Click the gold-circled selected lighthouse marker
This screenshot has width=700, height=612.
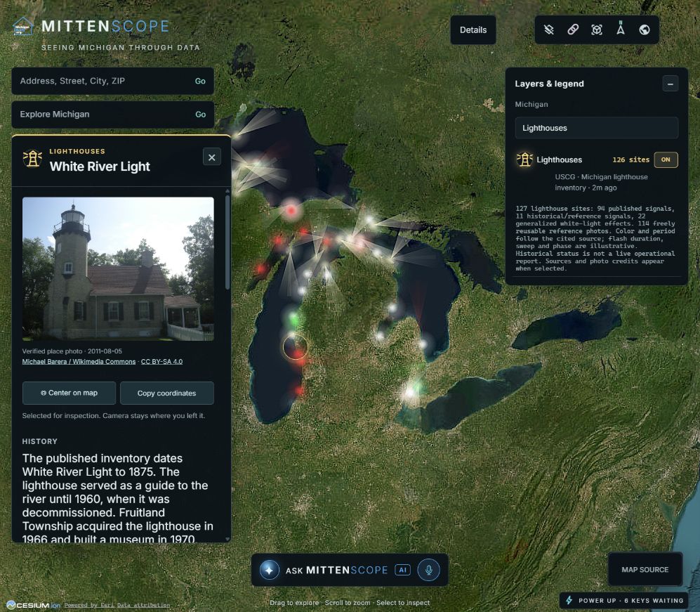295,346
